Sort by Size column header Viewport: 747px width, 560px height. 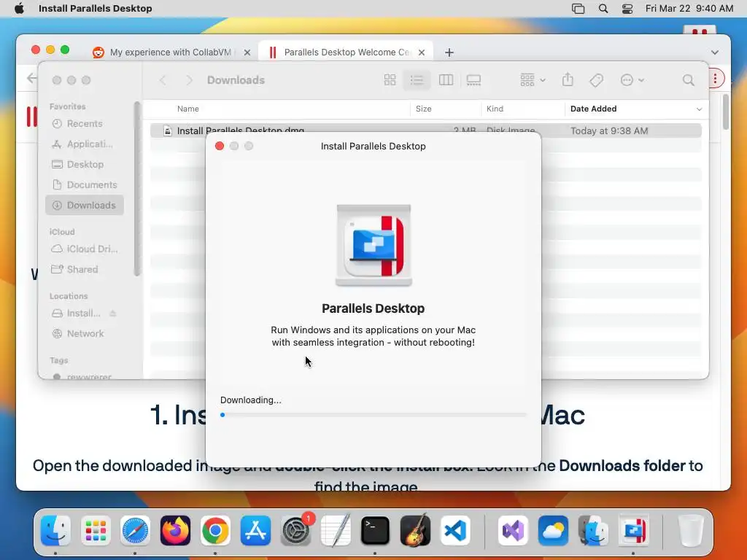pyautogui.click(x=424, y=109)
